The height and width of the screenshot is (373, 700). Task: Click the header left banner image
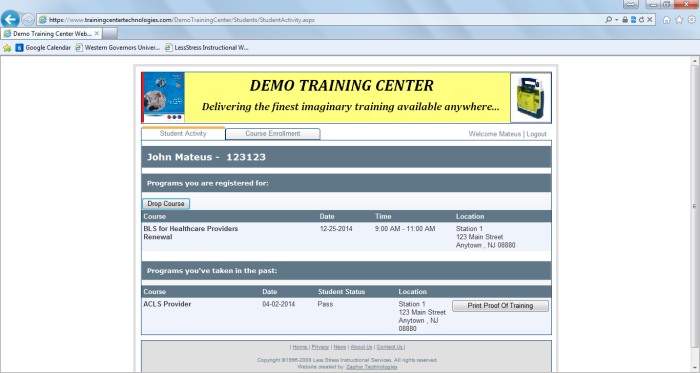[163, 97]
